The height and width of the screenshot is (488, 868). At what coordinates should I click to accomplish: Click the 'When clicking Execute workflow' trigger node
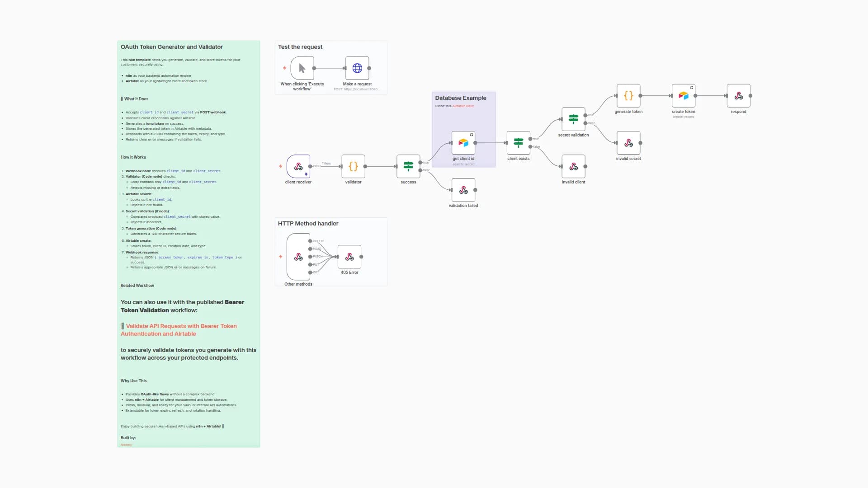pos(302,69)
